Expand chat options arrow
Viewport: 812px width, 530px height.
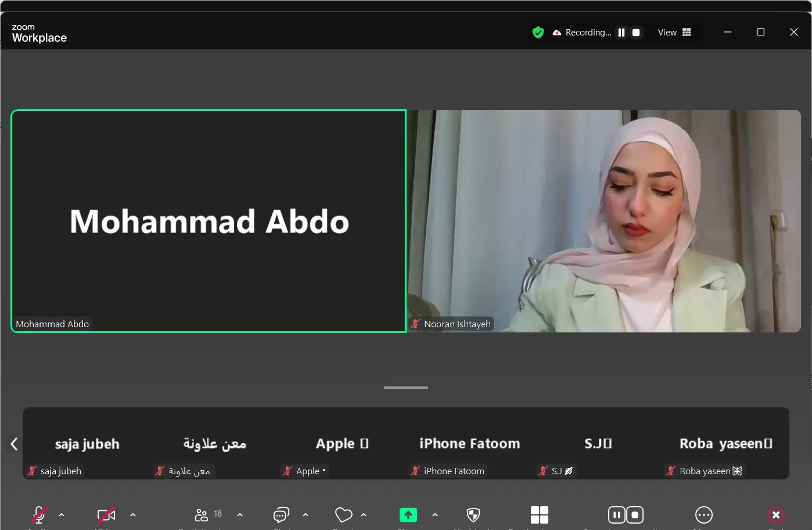(x=306, y=515)
